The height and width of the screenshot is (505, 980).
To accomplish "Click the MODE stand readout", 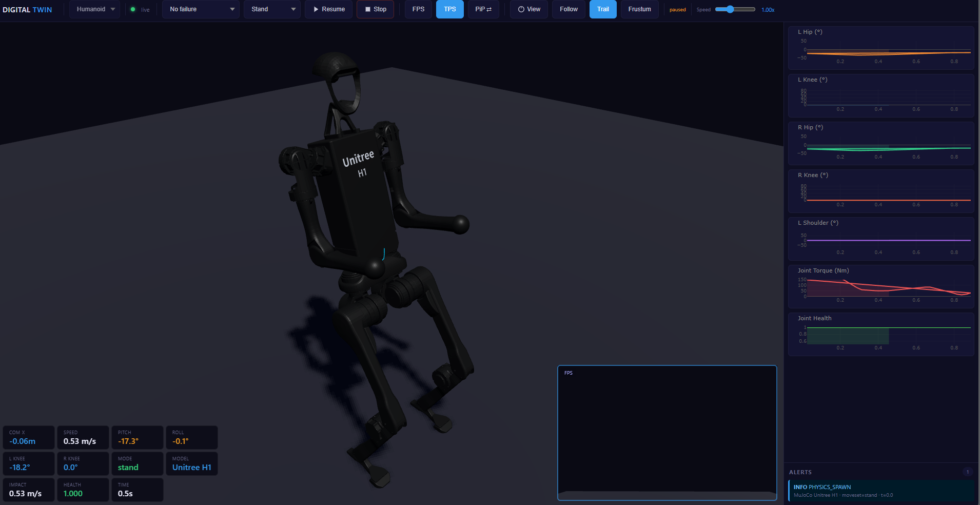I will tap(138, 463).
